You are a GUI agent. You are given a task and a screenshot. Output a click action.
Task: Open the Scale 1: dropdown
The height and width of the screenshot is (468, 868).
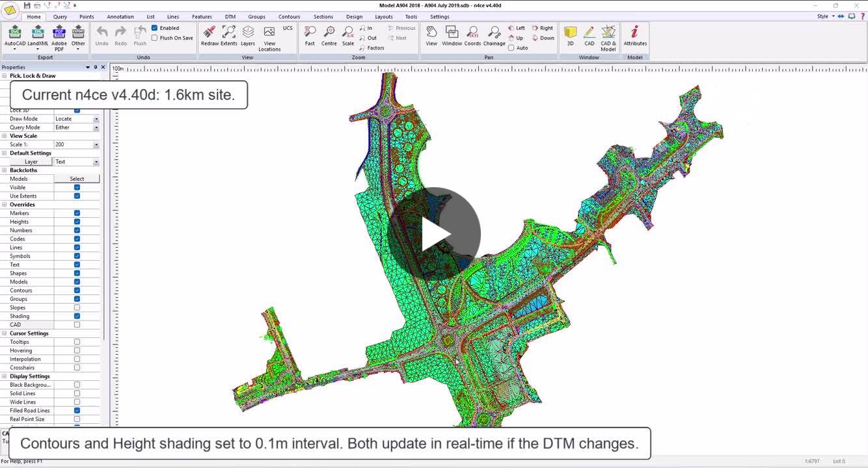coord(96,145)
